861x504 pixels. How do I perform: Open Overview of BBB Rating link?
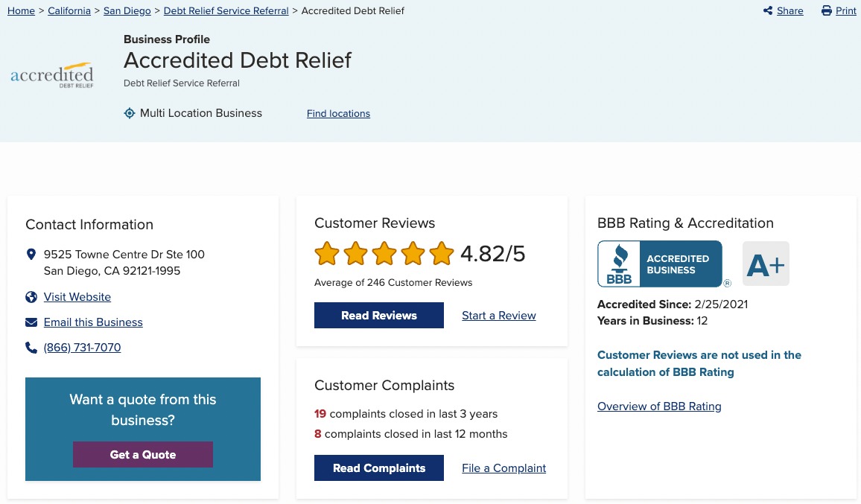659,406
